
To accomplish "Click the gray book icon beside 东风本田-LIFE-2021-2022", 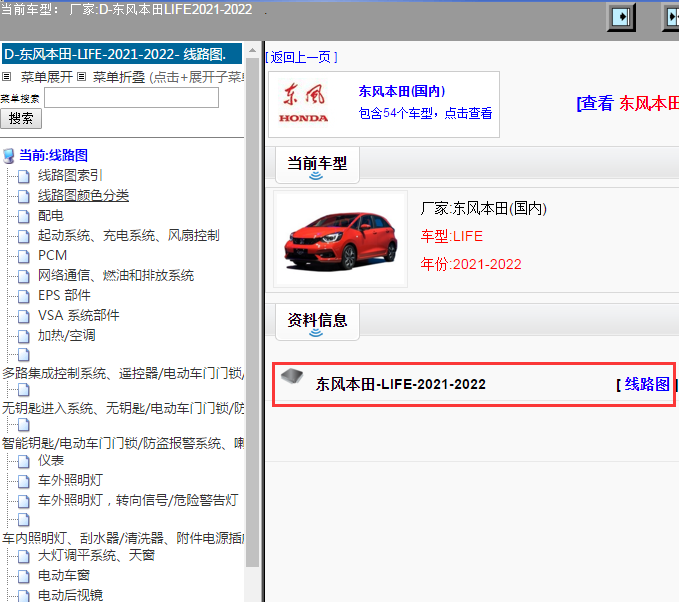I will pos(292,376).
